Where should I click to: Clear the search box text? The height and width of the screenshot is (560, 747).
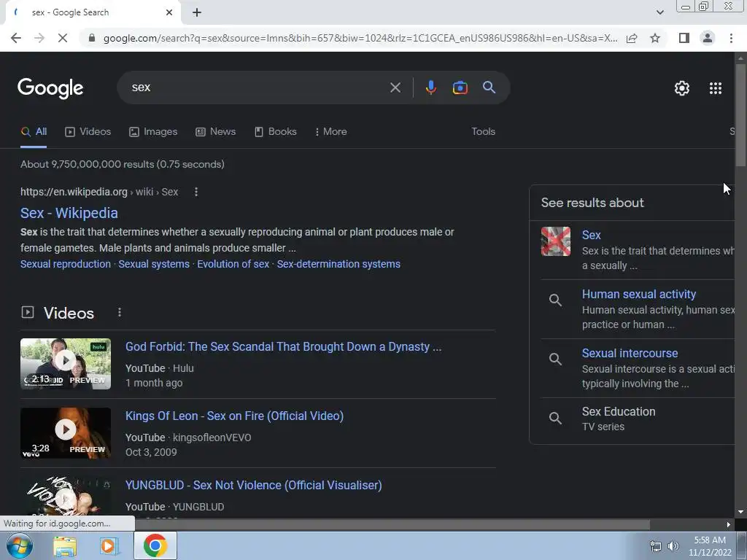395,87
